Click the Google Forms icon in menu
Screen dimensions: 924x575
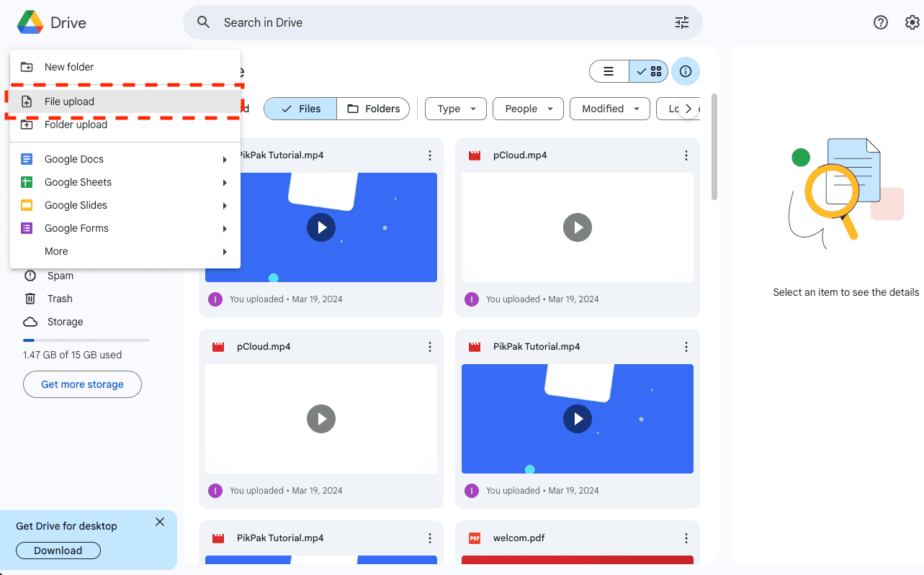click(x=27, y=228)
